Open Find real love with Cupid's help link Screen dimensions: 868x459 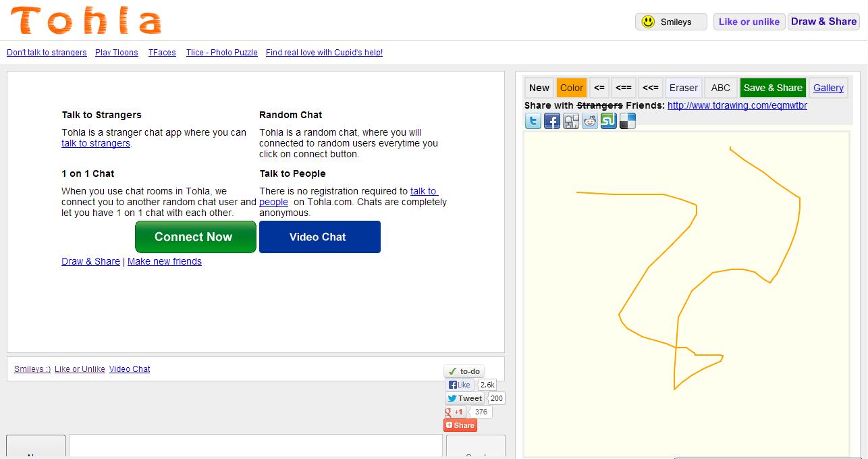point(324,53)
